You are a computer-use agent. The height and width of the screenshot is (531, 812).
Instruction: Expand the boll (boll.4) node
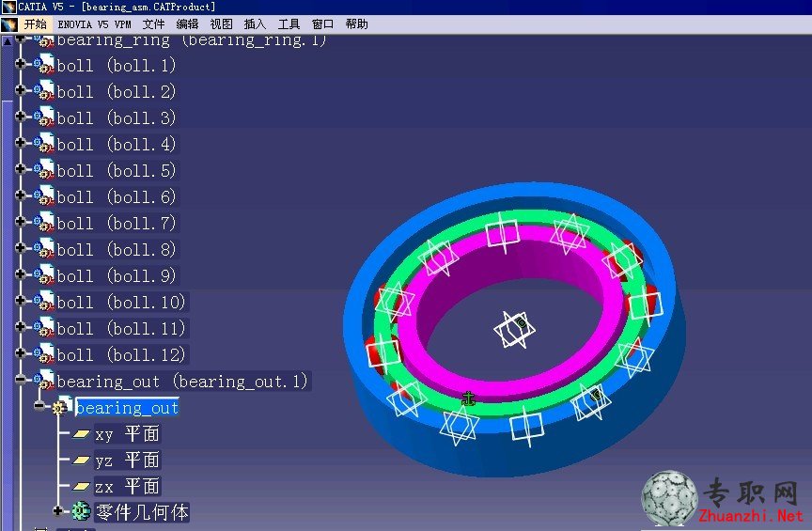(20, 143)
